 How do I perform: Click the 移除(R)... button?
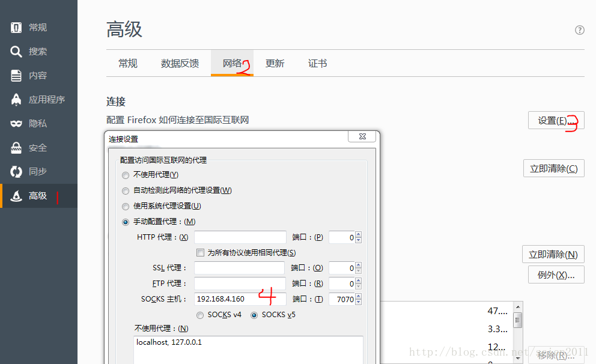click(x=556, y=355)
